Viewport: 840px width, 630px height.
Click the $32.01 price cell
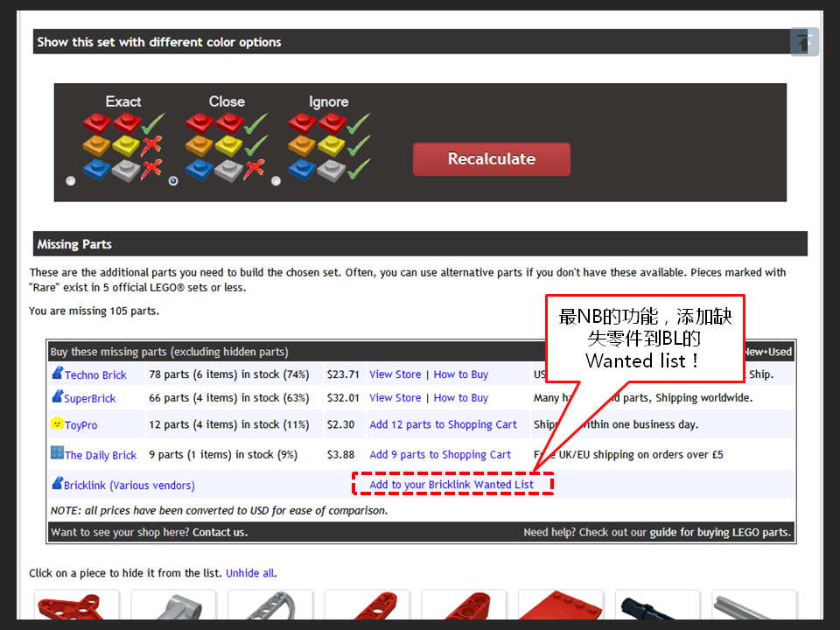343,398
